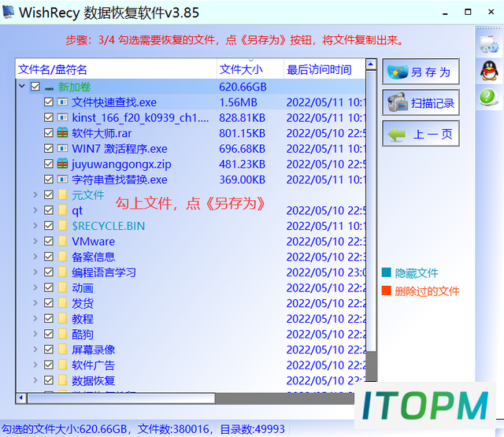This screenshot has height=437, width=504.
Task: Uncheck the VMware folder checkbox
Action: [49, 241]
